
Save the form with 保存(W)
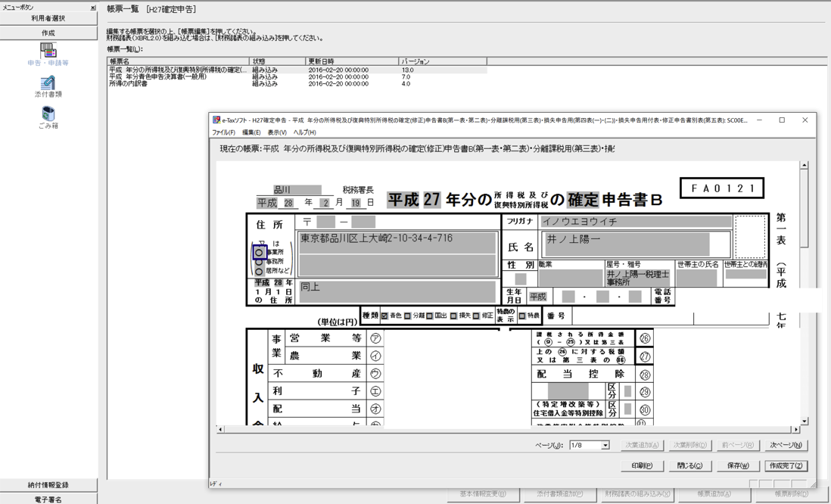pyautogui.click(x=738, y=466)
